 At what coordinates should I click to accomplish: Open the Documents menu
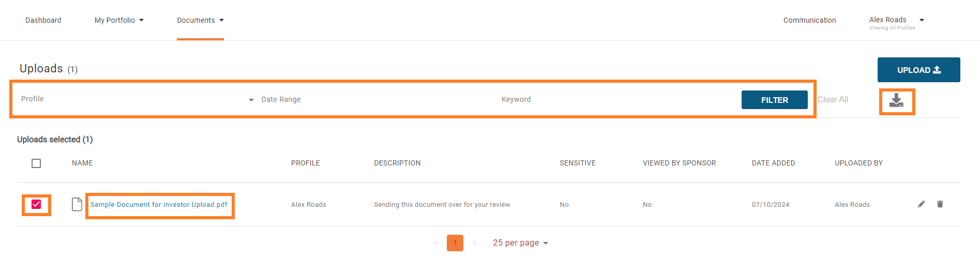(200, 20)
